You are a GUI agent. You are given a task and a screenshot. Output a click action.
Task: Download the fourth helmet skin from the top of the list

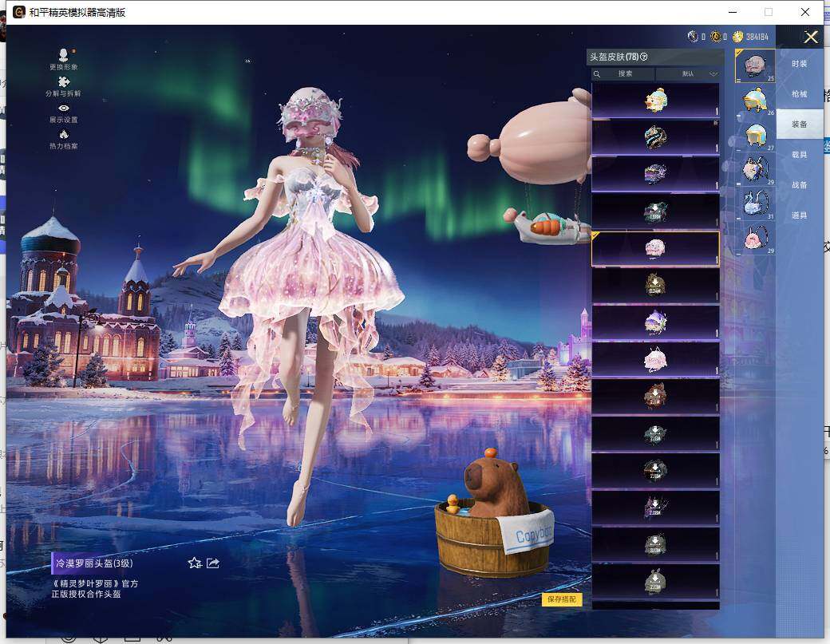tap(655, 211)
